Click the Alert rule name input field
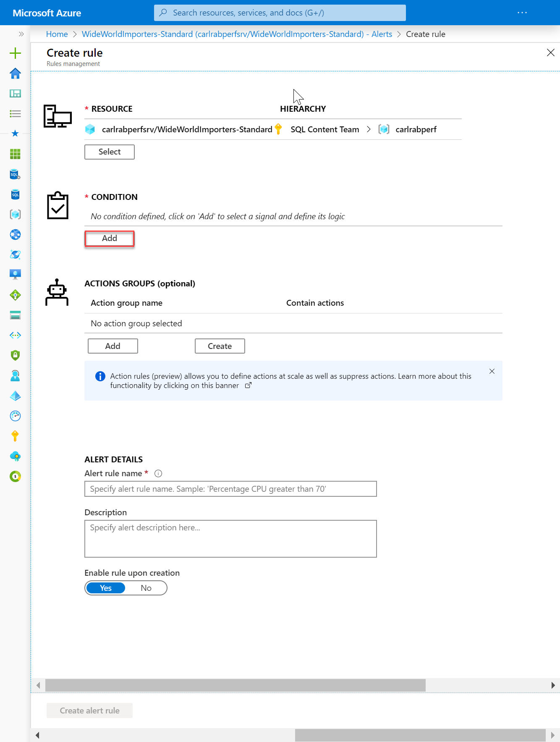This screenshot has width=560, height=742. 230,489
